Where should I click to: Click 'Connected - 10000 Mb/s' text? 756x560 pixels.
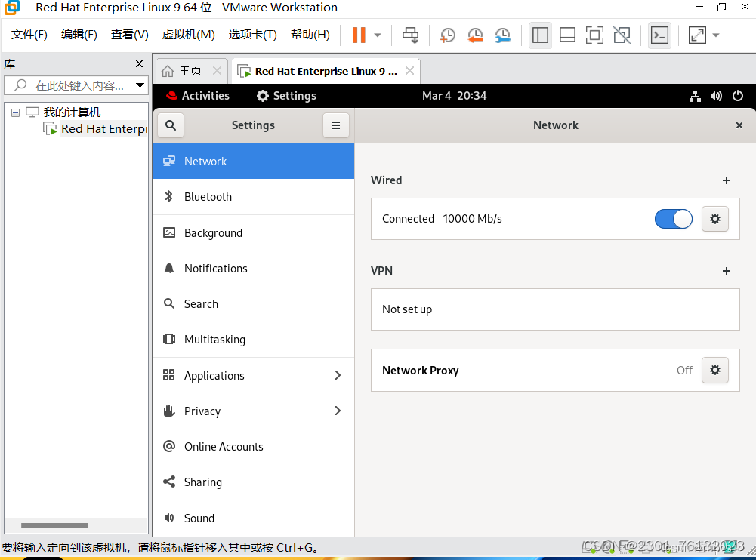click(x=442, y=219)
